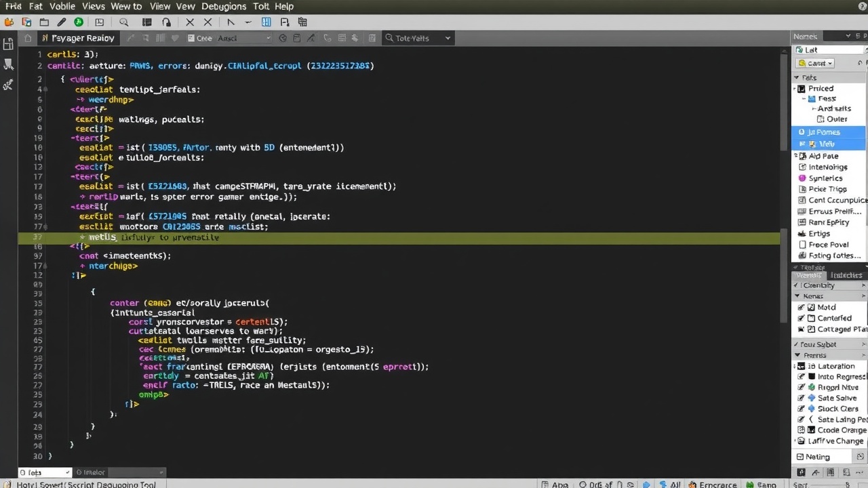Open the Views menu
Viewport: 868px width, 488px height.
tap(93, 6)
